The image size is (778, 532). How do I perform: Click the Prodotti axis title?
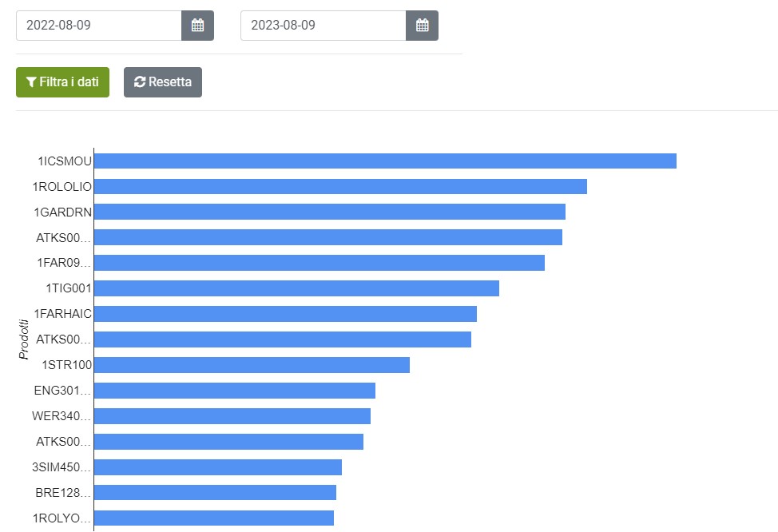coord(22,339)
